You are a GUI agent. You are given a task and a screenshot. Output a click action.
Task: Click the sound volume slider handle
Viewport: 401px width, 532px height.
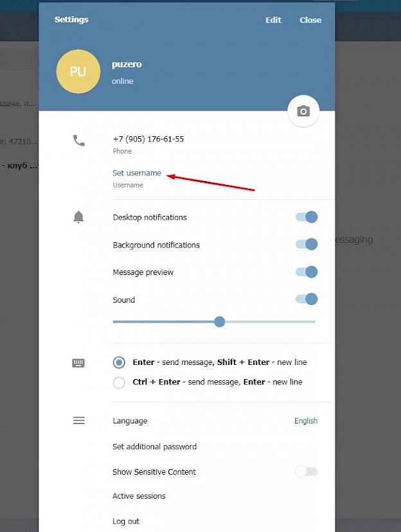click(x=220, y=322)
